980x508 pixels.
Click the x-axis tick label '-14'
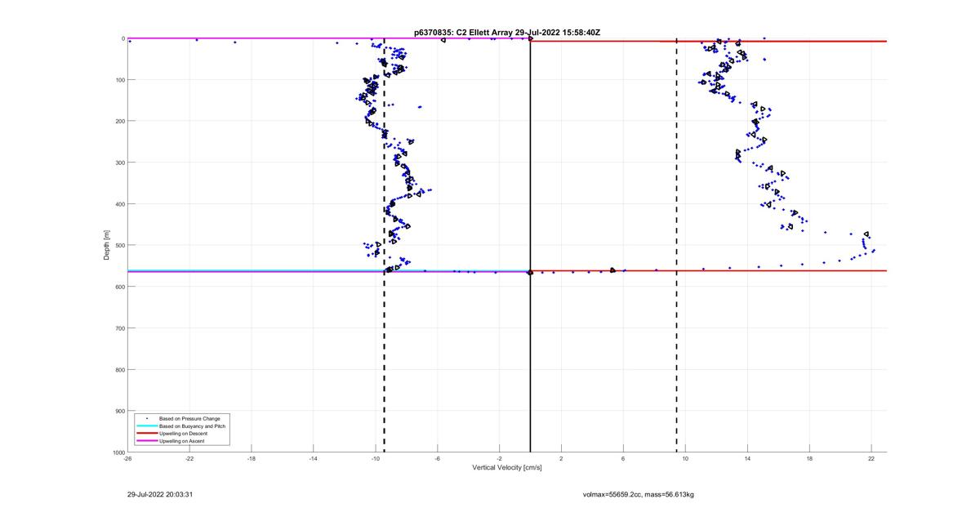pyautogui.click(x=314, y=459)
